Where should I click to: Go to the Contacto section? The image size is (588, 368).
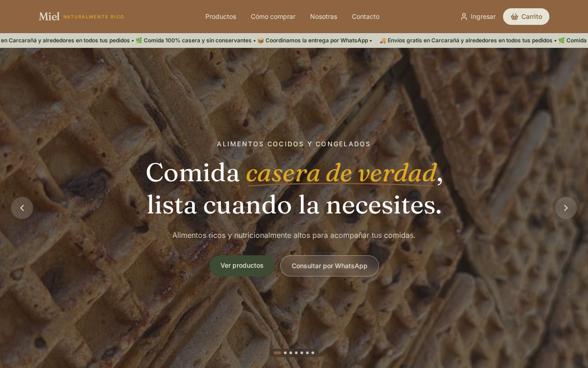pos(366,17)
